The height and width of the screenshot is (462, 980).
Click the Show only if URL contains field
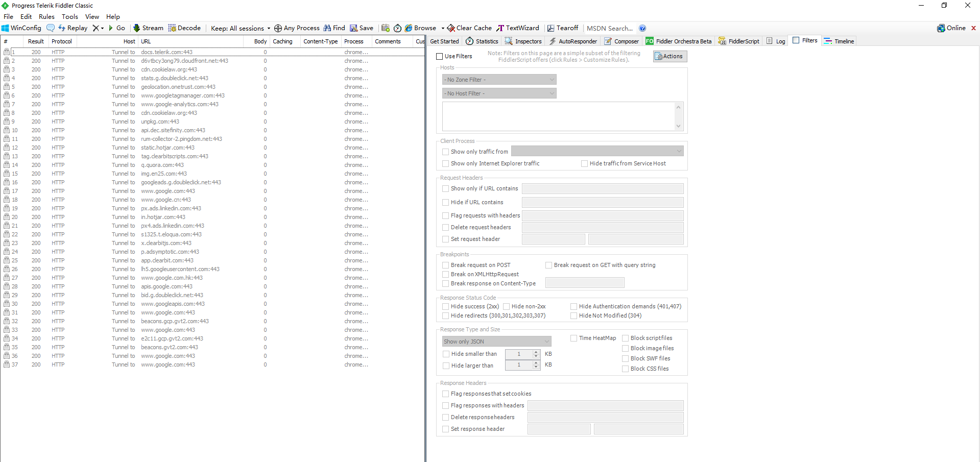coord(603,188)
